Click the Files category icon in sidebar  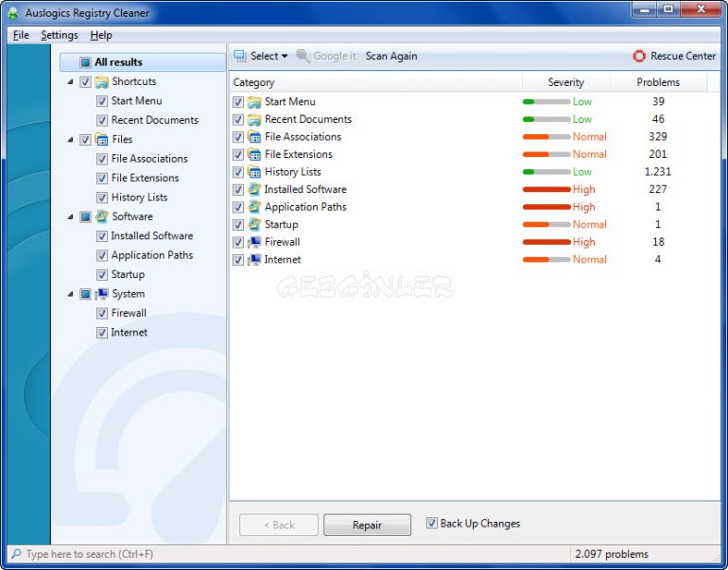101,140
